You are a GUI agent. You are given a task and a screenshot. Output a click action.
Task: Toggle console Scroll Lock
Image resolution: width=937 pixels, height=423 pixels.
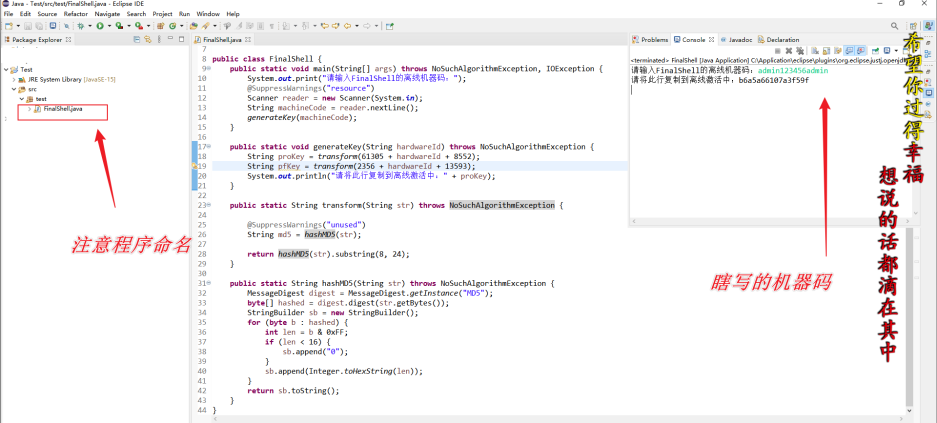tap(826, 50)
